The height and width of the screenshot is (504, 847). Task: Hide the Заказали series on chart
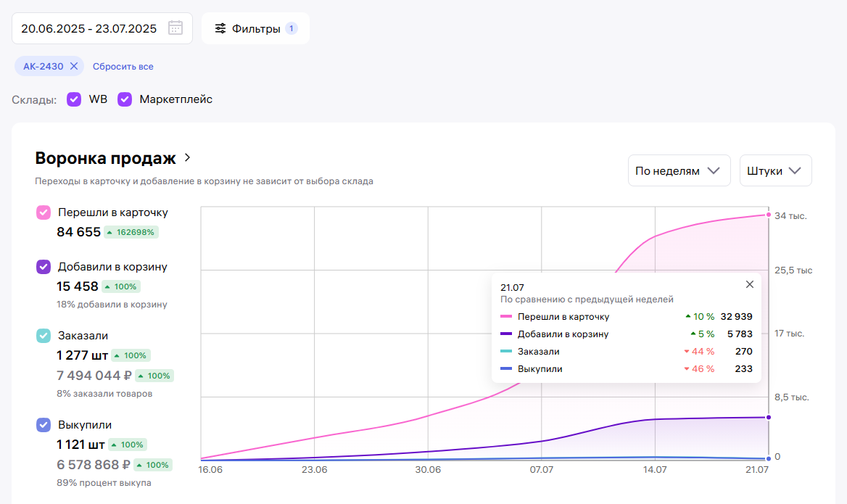pyautogui.click(x=44, y=336)
